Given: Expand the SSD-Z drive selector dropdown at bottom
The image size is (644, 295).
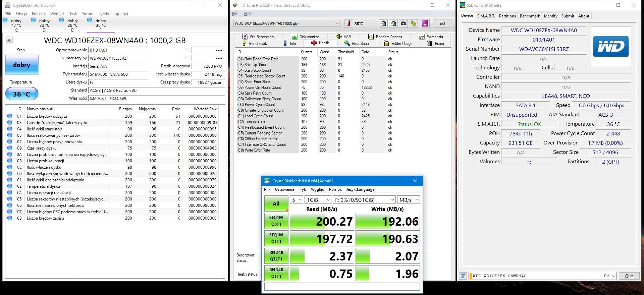Looking at the screenshot, I should 614,276.
